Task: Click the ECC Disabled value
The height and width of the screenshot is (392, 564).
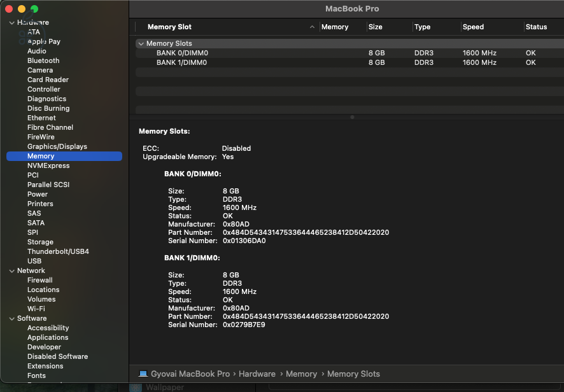Action: point(236,148)
